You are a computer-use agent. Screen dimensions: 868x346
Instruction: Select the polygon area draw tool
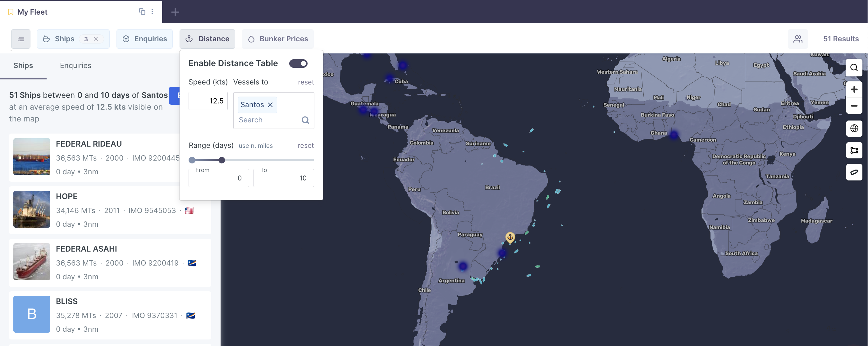click(854, 150)
